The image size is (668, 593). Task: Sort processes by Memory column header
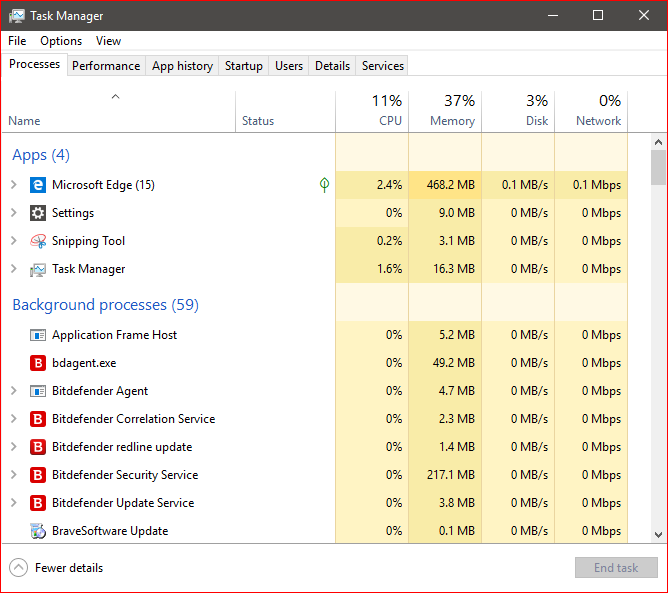[x=445, y=111]
